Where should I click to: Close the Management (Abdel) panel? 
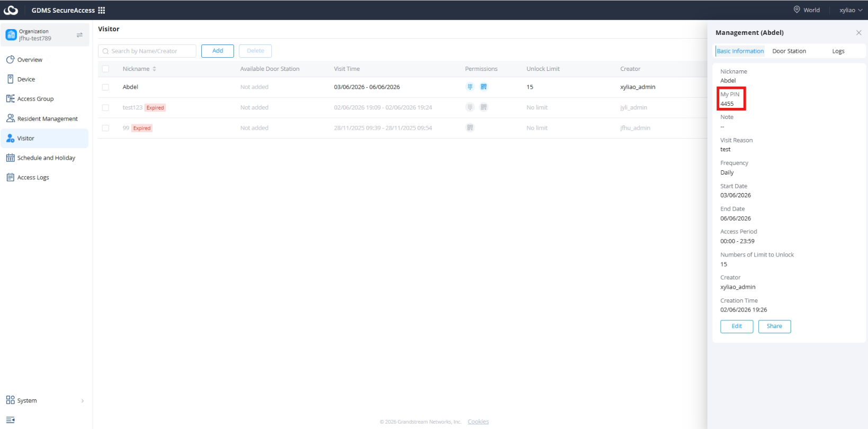coord(858,33)
